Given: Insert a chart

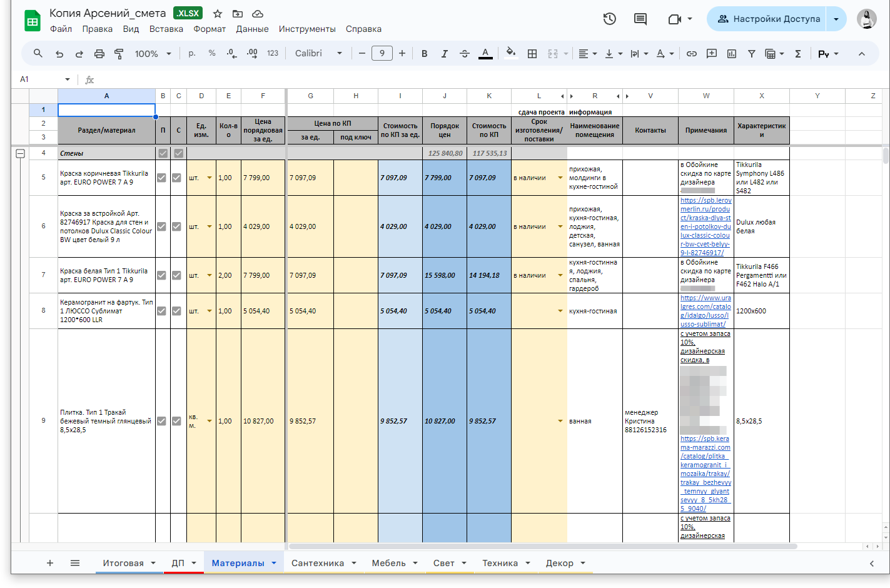Looking at the screenshot, I should pyautogui.click(x=732, y=54).
